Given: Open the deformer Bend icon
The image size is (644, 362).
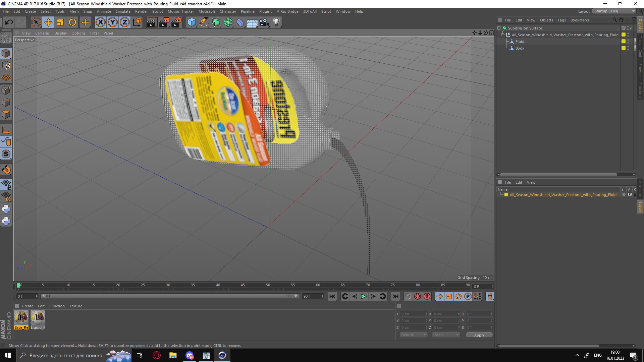Looking at the screenshot, I should point(240,22).
